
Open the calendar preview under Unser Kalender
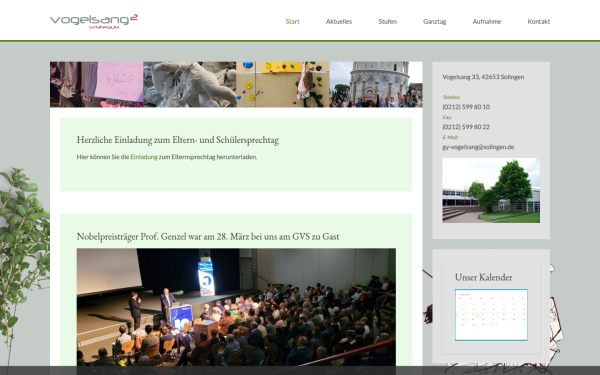tap(491, 315)
